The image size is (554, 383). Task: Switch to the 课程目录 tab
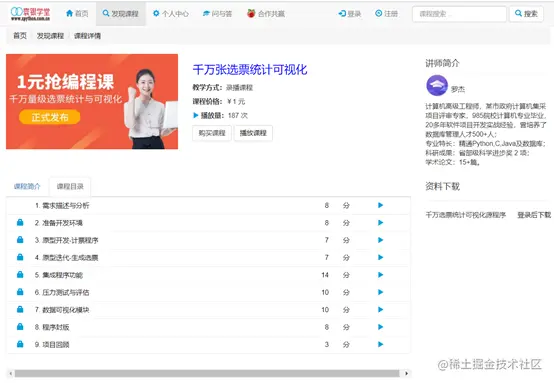click(70, 186)
